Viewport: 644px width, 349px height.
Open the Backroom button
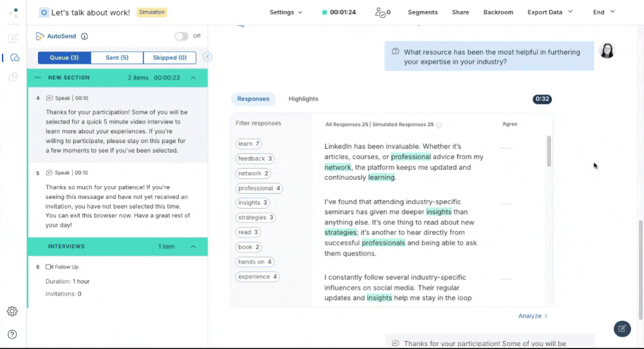tap(498, 12)
